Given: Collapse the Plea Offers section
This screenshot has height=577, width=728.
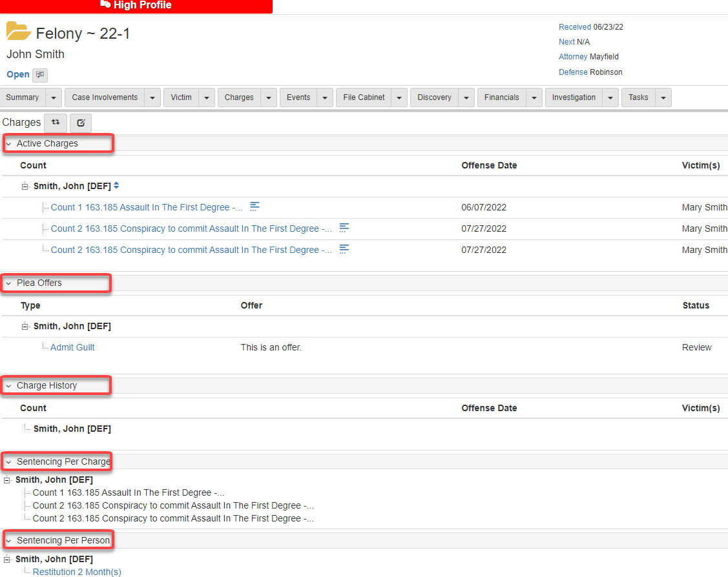Looking at the screenshot, I should [9, 283].
